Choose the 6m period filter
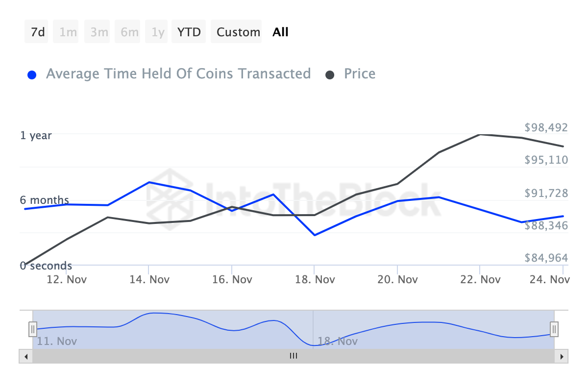 (127, 31)
